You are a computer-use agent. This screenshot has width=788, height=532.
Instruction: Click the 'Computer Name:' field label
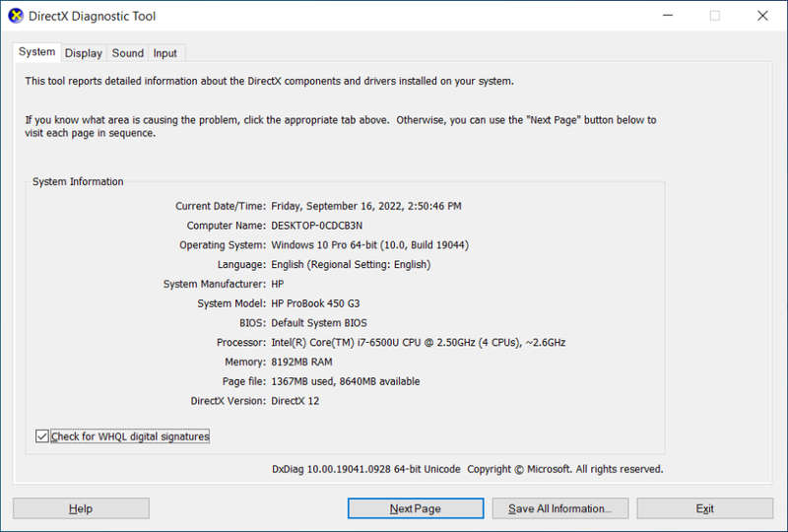227,226
